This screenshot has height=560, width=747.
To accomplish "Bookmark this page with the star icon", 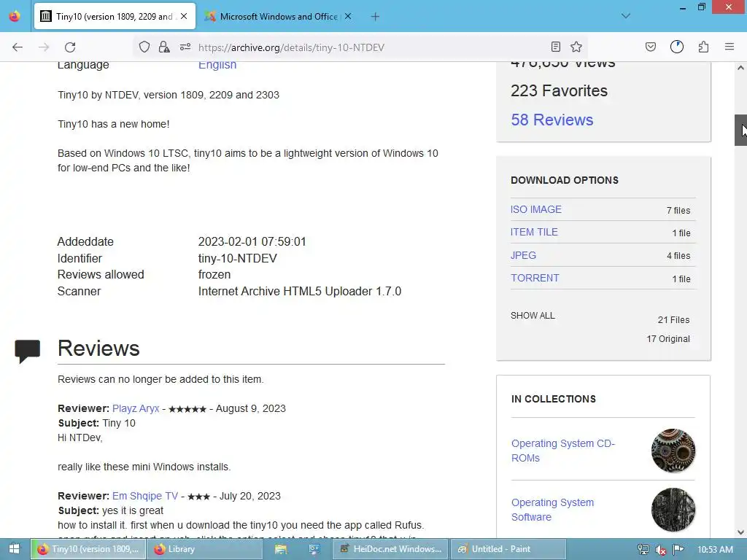I will [576, 47].
